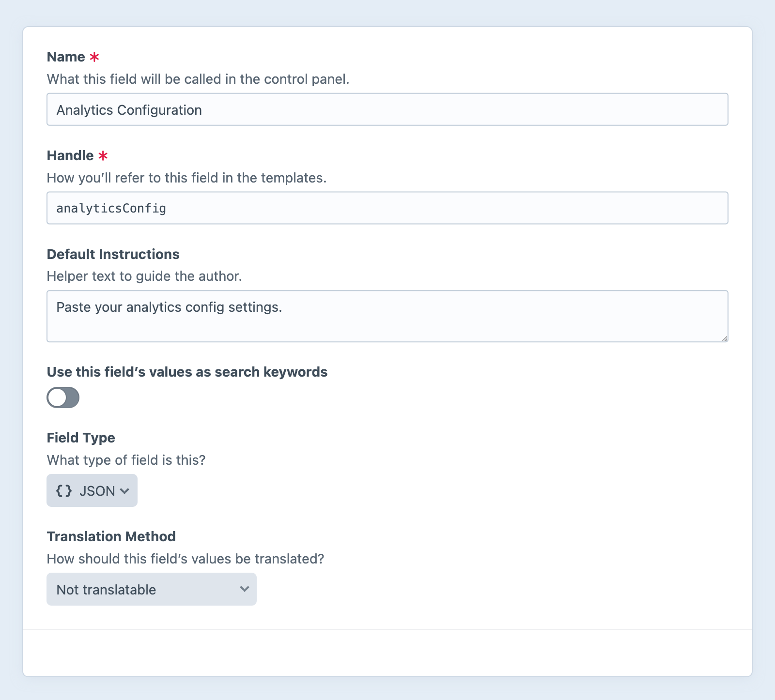Image resolution: width=775 pixels, height=700 pixels.
Task: Enable search keywords for this field
Action: click(63, 397)
